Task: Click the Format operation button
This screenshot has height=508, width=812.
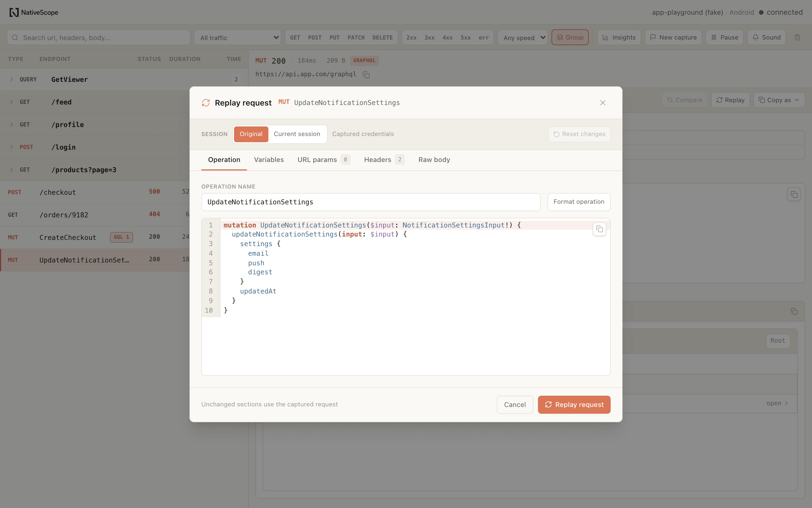Action: 579,202
